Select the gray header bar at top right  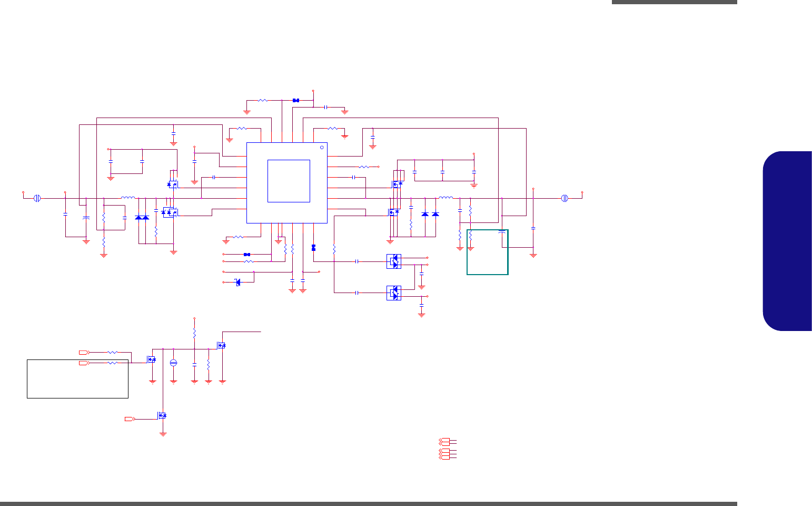(675, 2)
